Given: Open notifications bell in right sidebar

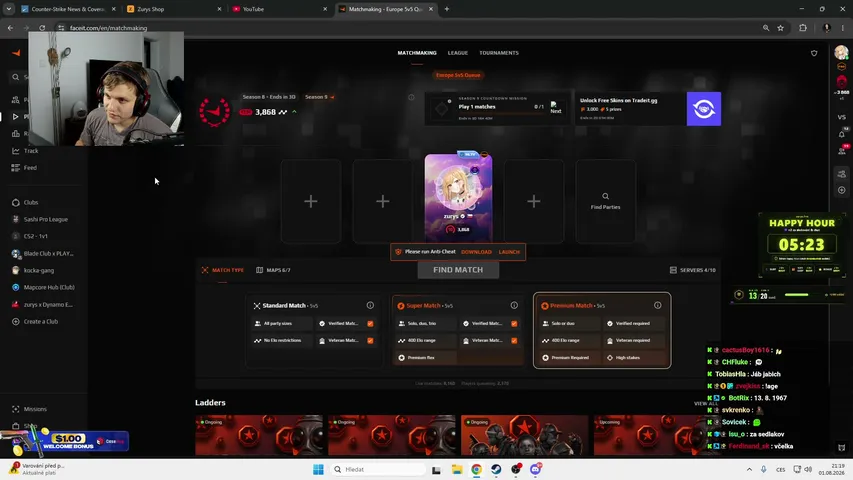Looking at the screenshot, I should 842,134.
